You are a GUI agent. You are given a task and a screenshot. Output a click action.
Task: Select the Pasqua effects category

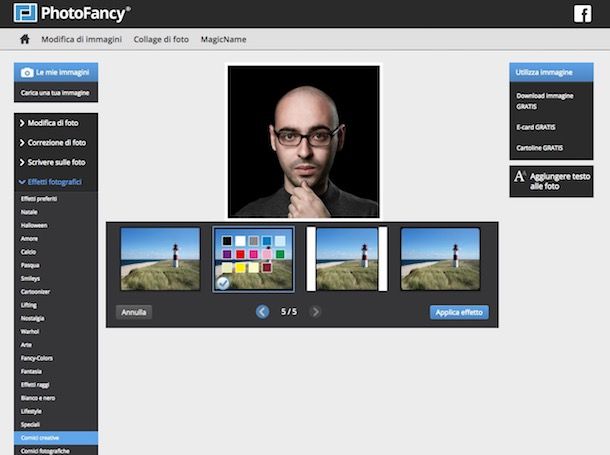(30, 265)
